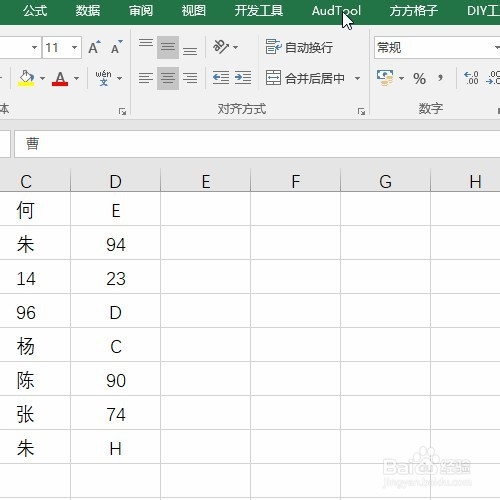Open accounting format dropdown arrow
The image size is (500, 500).
(401, 78)
